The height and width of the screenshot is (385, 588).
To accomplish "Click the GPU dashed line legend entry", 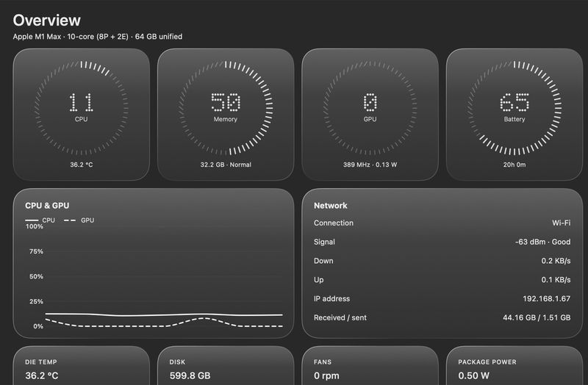I will [79, 220].
